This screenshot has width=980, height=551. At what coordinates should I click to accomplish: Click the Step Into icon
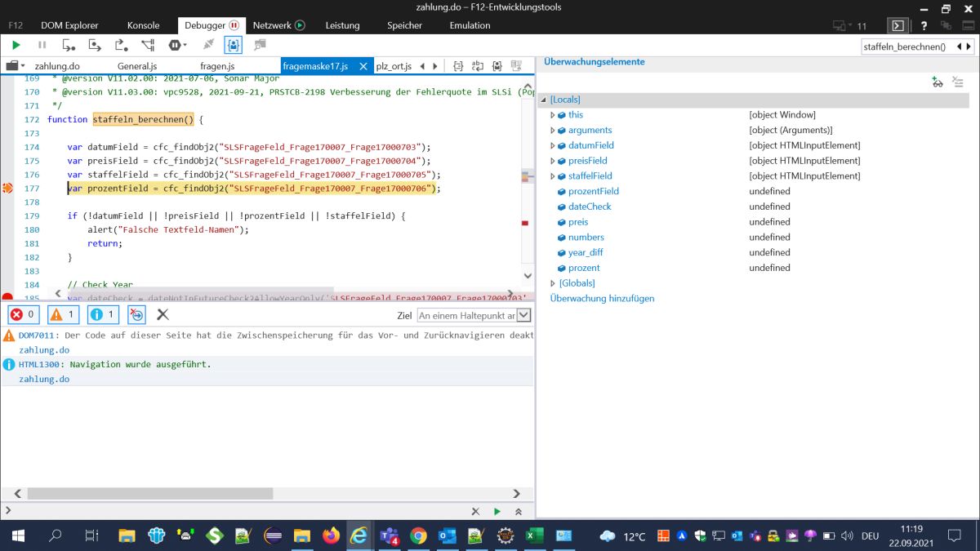(x=69, y=45)
